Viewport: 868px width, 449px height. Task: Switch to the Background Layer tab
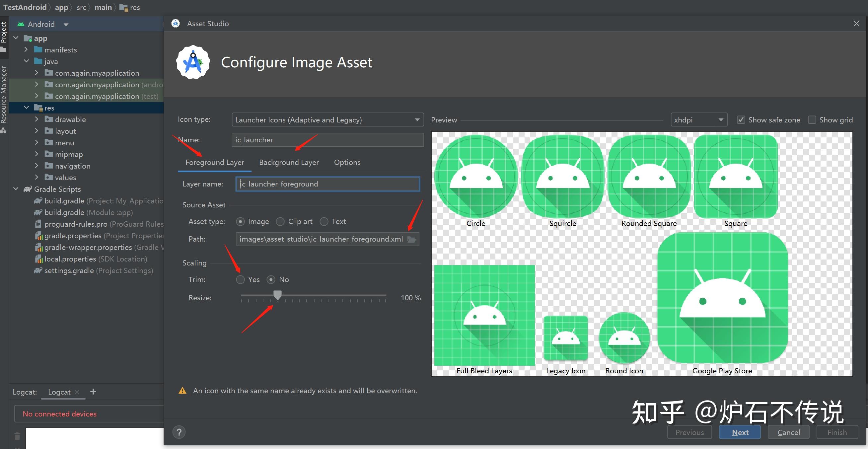289,163
